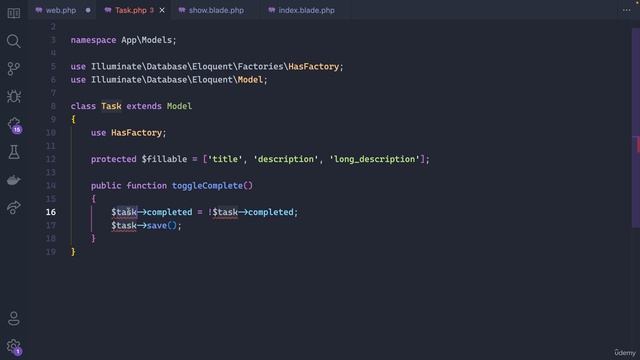The height and width of the screenshot is (360, 640).
Task: Click the $fillable property
Action: (x=164, y=159)
